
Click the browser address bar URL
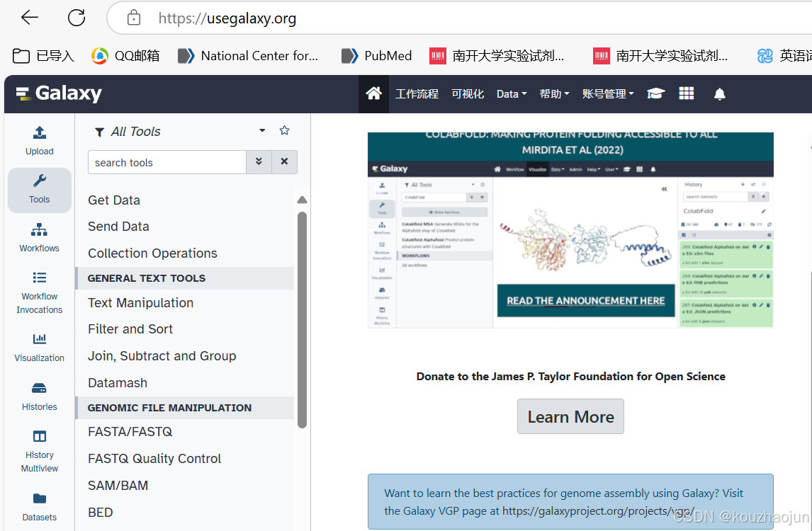click(227, 18)
